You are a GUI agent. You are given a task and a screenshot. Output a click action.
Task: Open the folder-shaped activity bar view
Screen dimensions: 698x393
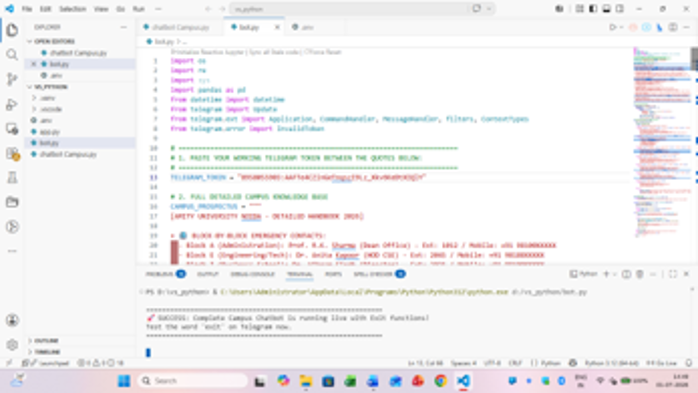pyautogui.click(x=12, y=202)
